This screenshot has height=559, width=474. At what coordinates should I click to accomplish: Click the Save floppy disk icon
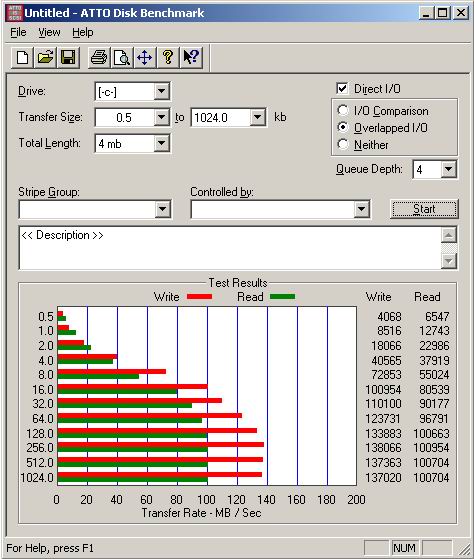pyautogui.click(x=68, y=57)
